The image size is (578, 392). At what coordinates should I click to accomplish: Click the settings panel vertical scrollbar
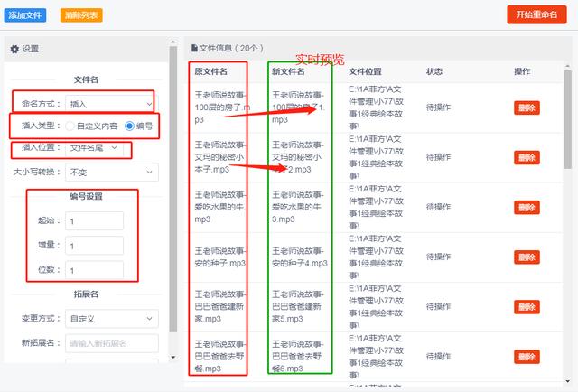click(x=173, y=181)
